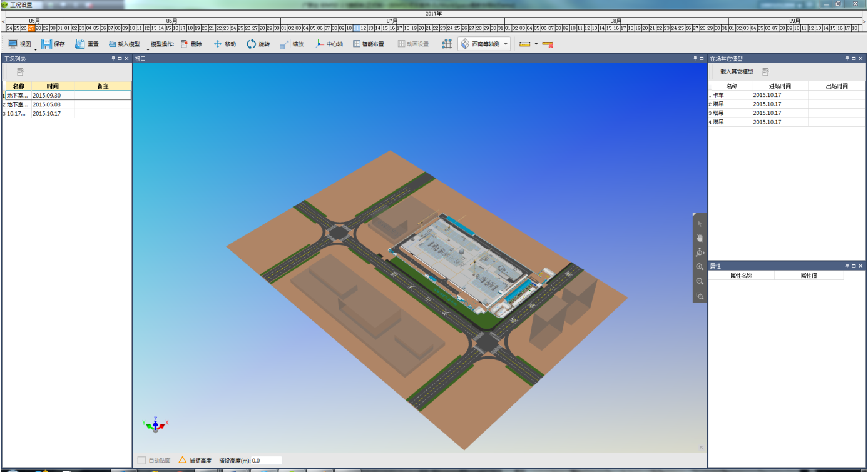Click the zoom window magnifier in viewport
Image resolution: width=868 pixels, height=472 pixels.
pyautogui.click(x=700, y=296)
